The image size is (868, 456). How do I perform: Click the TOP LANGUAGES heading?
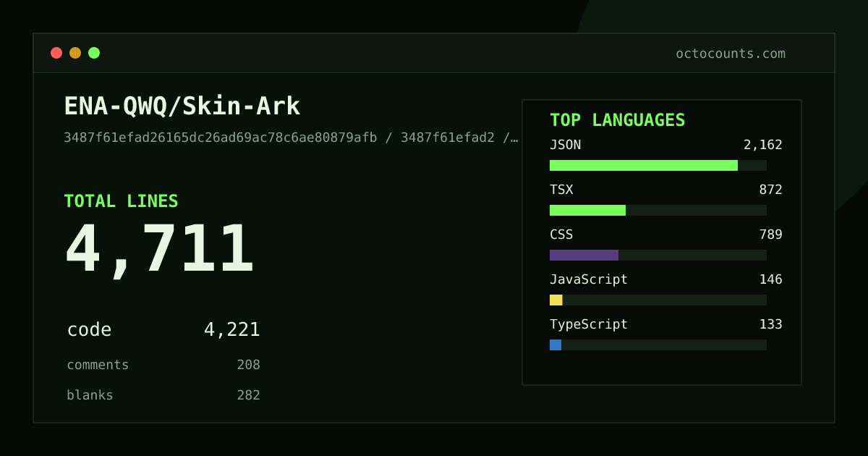click(618, 120)
